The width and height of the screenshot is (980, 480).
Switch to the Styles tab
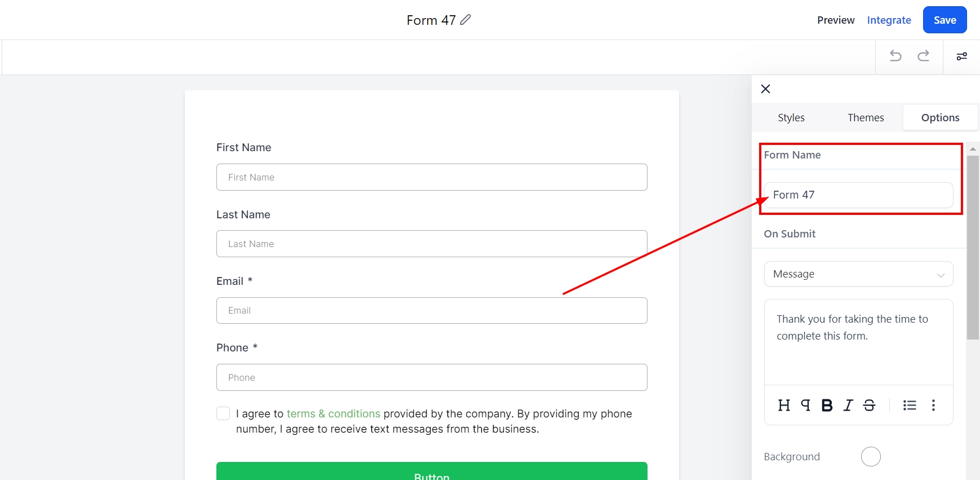(x=791, y=118)
